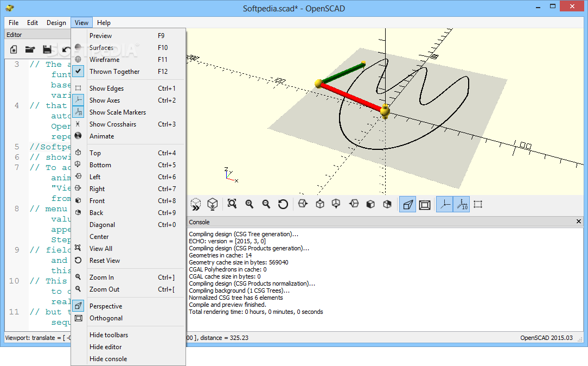Viewport: 588px width, 366px height.
Task: Click the New file icon in editor toolbar
Action: [14, 49]
